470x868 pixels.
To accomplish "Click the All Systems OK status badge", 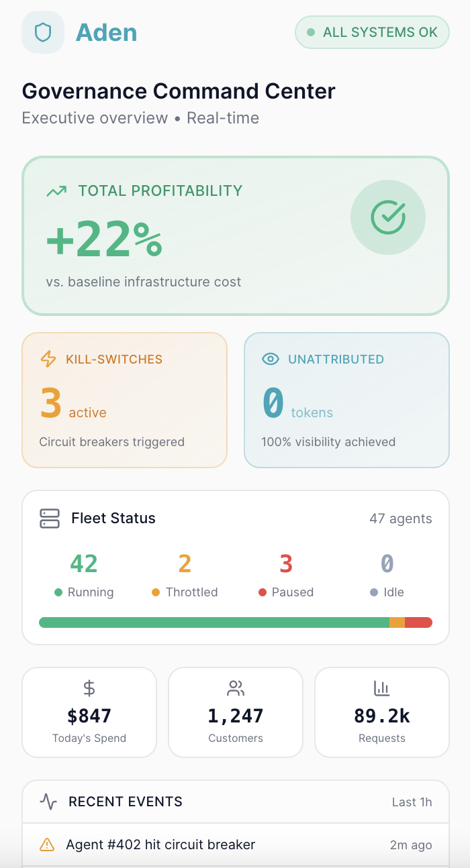I will pos(372,32).
